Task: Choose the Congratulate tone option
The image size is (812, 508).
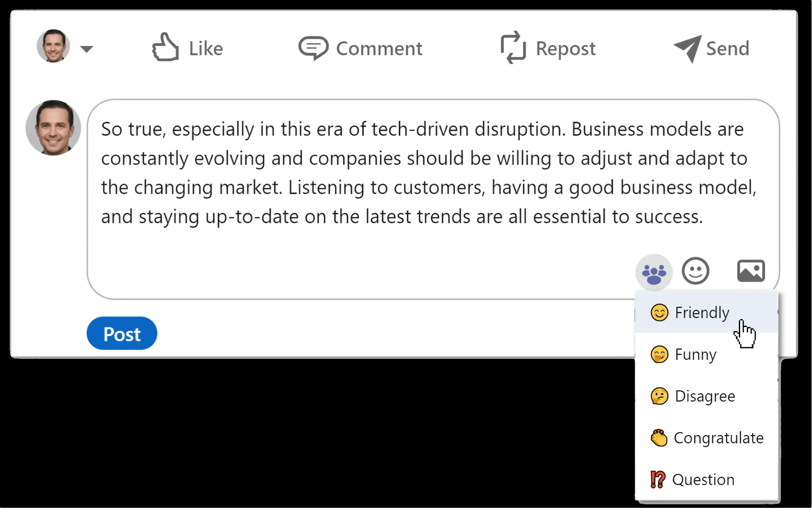Action: point(718,438)
